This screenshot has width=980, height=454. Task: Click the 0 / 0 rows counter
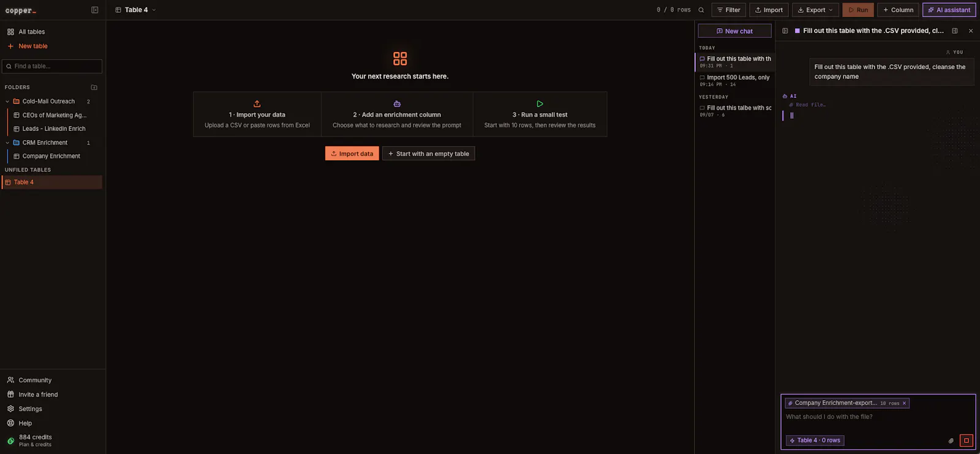(x=673, y=10)
